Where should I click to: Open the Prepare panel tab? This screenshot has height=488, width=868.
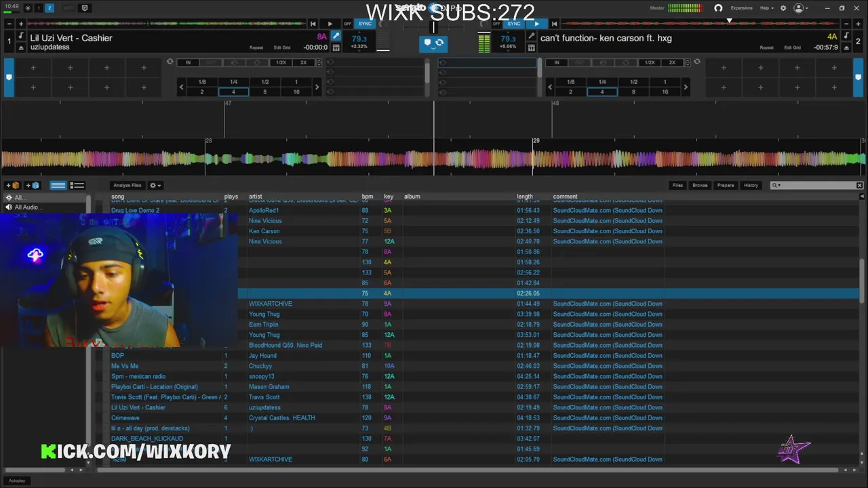726,185
